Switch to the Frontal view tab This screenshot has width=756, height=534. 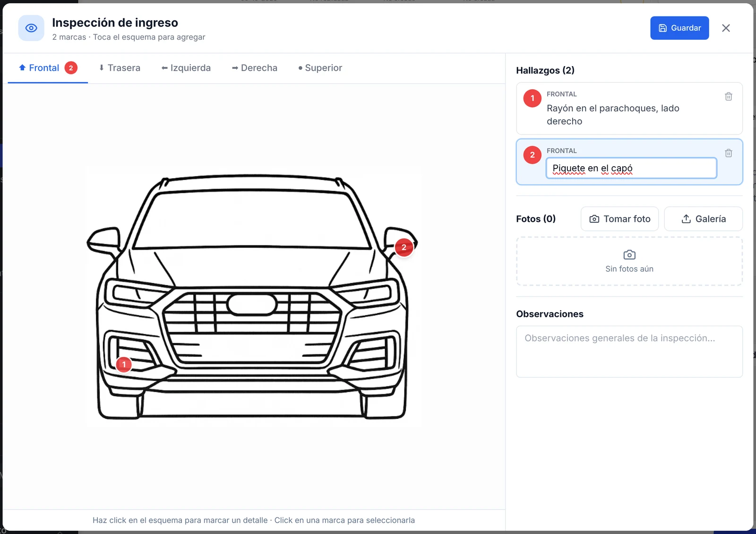click(x=48, y=68)
